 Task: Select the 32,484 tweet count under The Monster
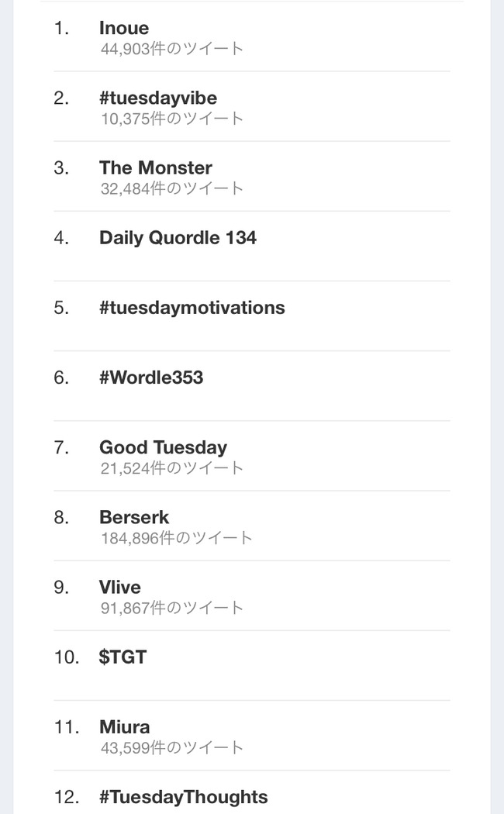point(172,188)
